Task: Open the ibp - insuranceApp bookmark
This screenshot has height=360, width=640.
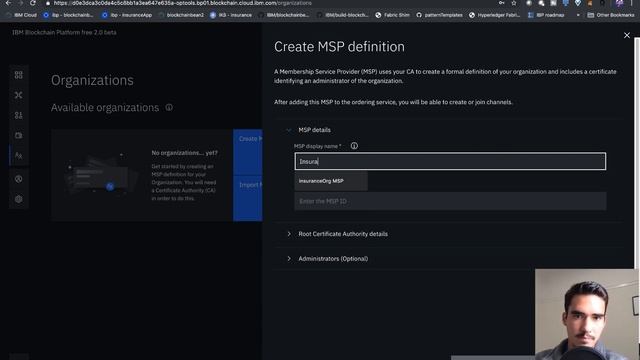Action: pos(127,15)
